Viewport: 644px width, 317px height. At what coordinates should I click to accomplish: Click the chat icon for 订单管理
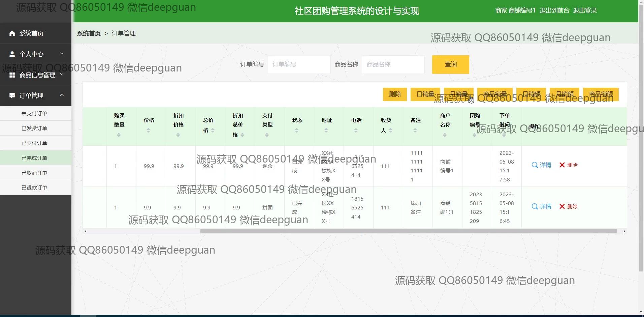12,96
